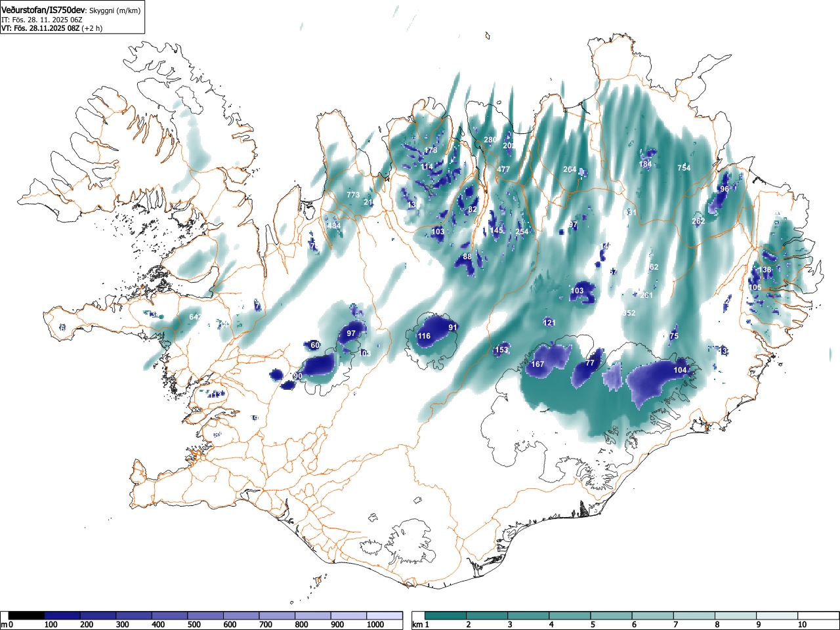Screen dimensions: 840x630
Task: Click the visibility value 75 on the map
Action: pyautogui.click(x=674, y=336)
